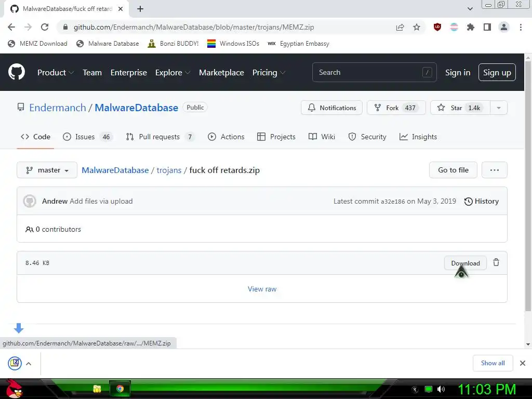Image resolution: width=532 pixels, height=399 pixels.
Task: Share this page icon in address bar
Action: click(400, 28)
